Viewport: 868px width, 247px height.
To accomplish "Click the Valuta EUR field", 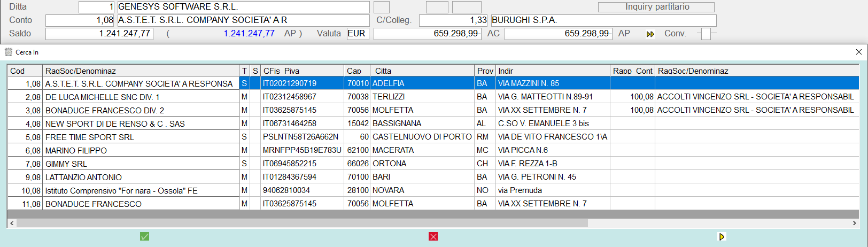I will pyautogui.click(x=357, y=34).
